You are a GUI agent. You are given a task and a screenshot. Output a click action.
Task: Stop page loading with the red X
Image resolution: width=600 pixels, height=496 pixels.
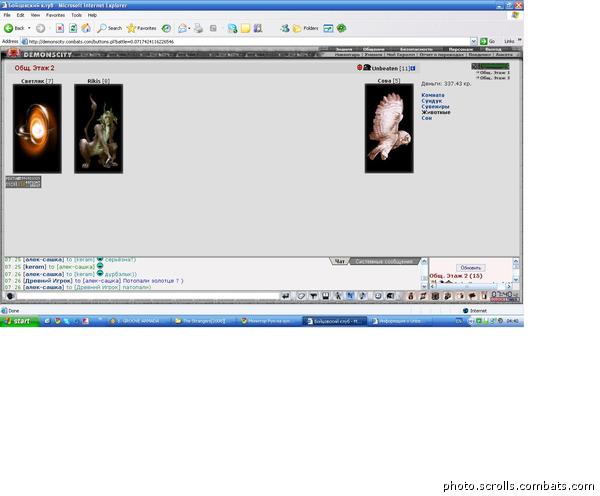(x=60, y=28)
